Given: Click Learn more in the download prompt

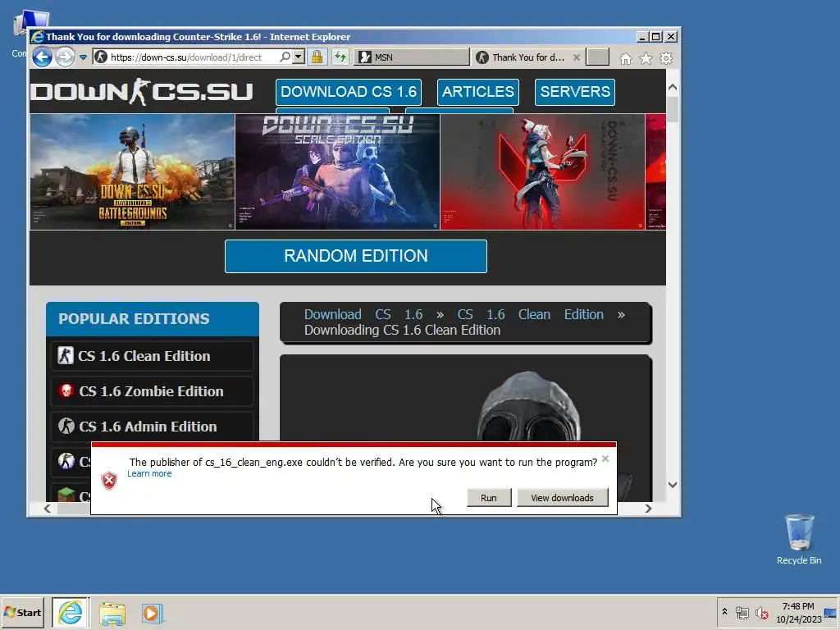Looking at the screenshot, I should [x=149, y=473].
